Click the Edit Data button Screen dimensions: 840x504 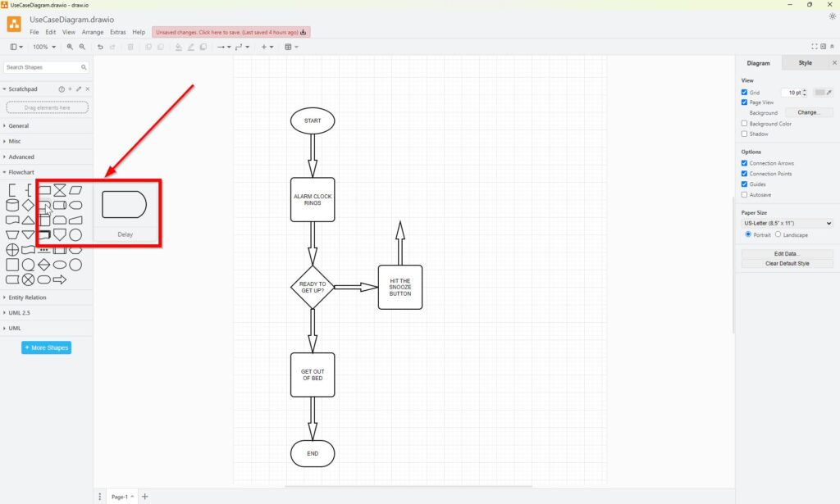click(787, 254)
